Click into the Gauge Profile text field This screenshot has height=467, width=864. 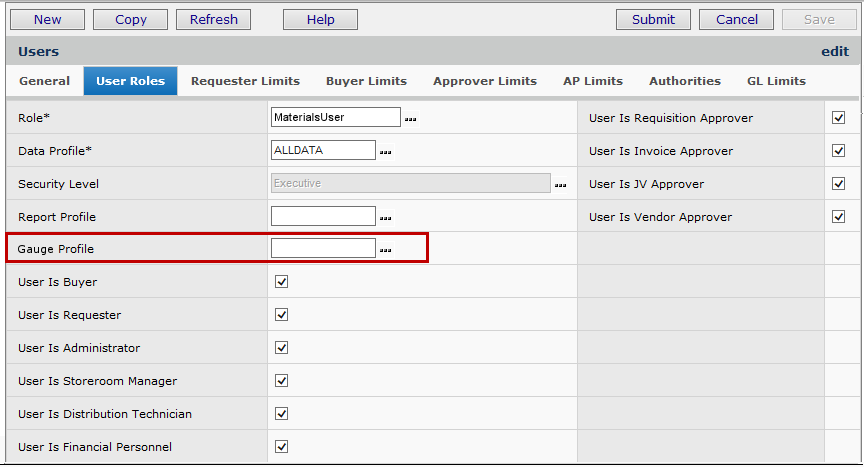click(x=323, y=248)
